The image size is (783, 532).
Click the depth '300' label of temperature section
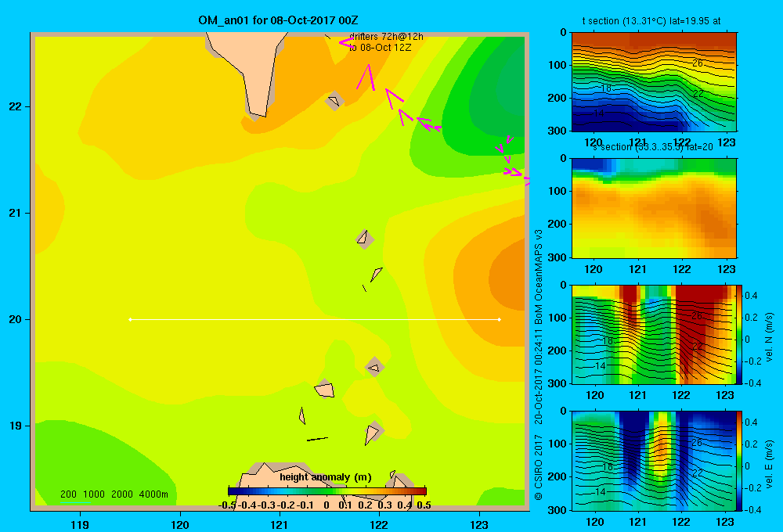557,131
